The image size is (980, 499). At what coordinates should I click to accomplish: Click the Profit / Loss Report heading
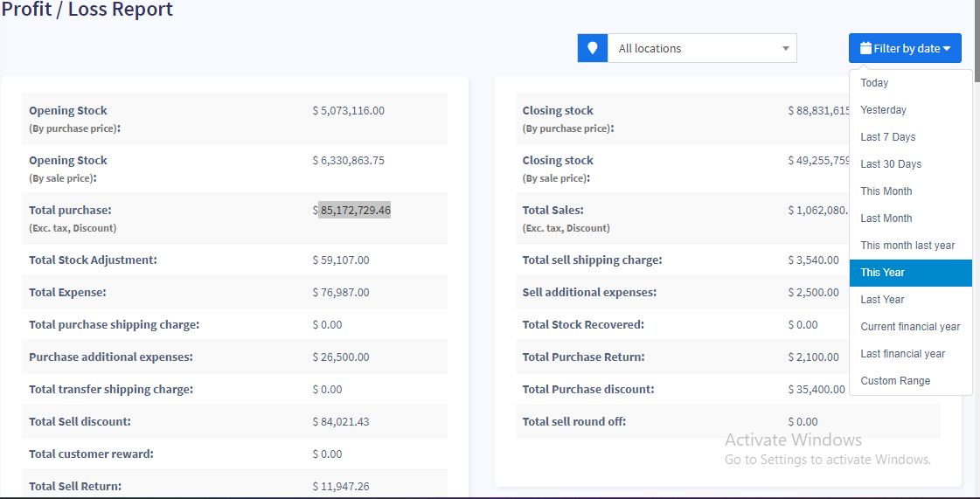[x=87, y=10]
